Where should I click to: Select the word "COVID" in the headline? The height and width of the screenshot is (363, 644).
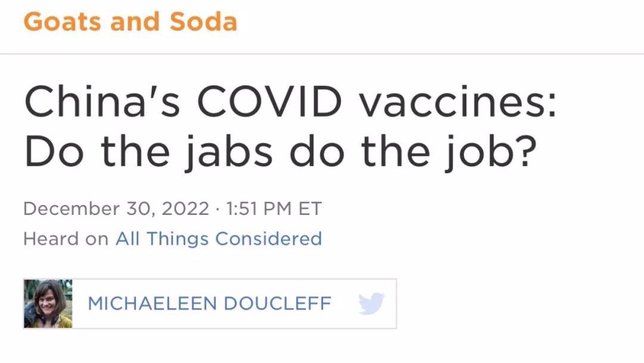point(269,101)
